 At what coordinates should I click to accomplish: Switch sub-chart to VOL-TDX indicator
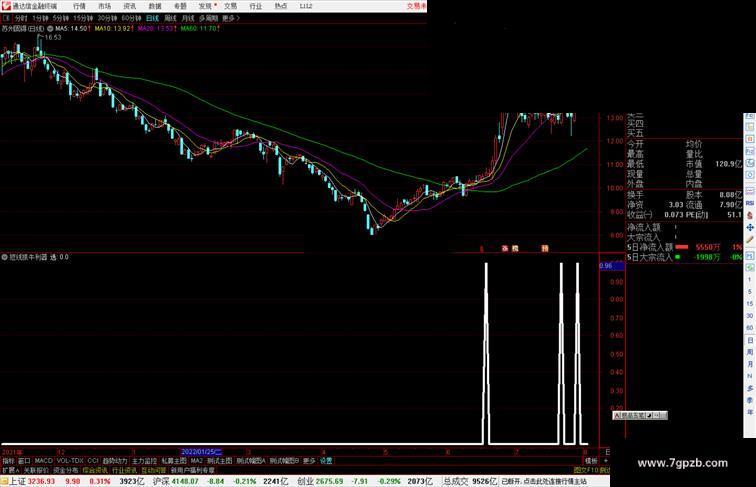point(70,461)
